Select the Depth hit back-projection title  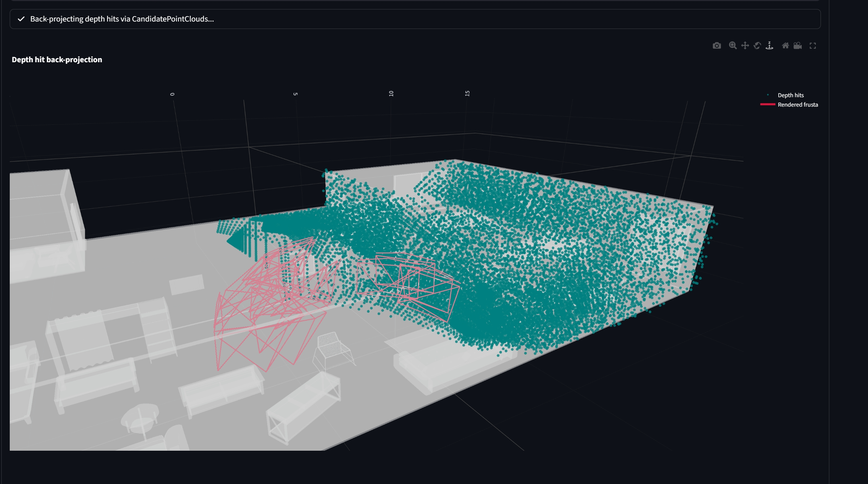(57, 60)
